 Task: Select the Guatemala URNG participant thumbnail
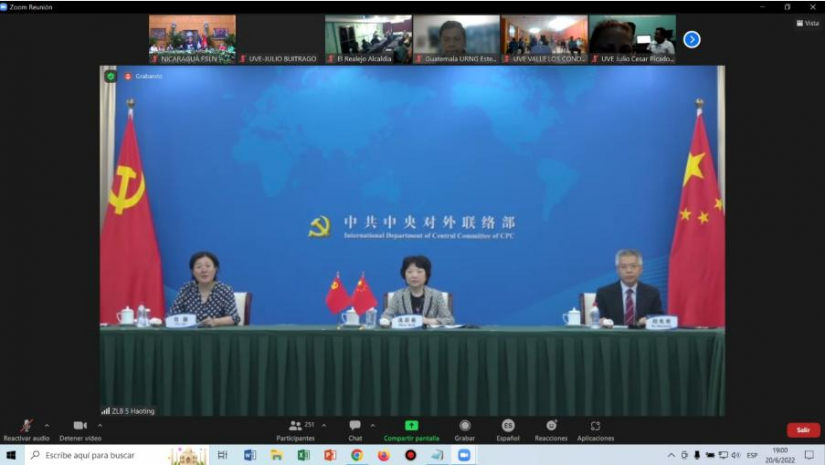456,39
